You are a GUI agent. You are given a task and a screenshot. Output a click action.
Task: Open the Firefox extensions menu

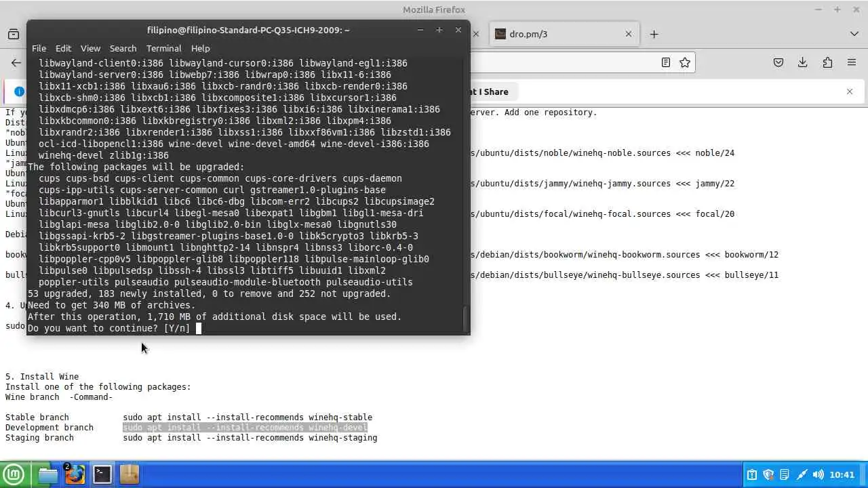pyautogui.click(x=827, y=62)
